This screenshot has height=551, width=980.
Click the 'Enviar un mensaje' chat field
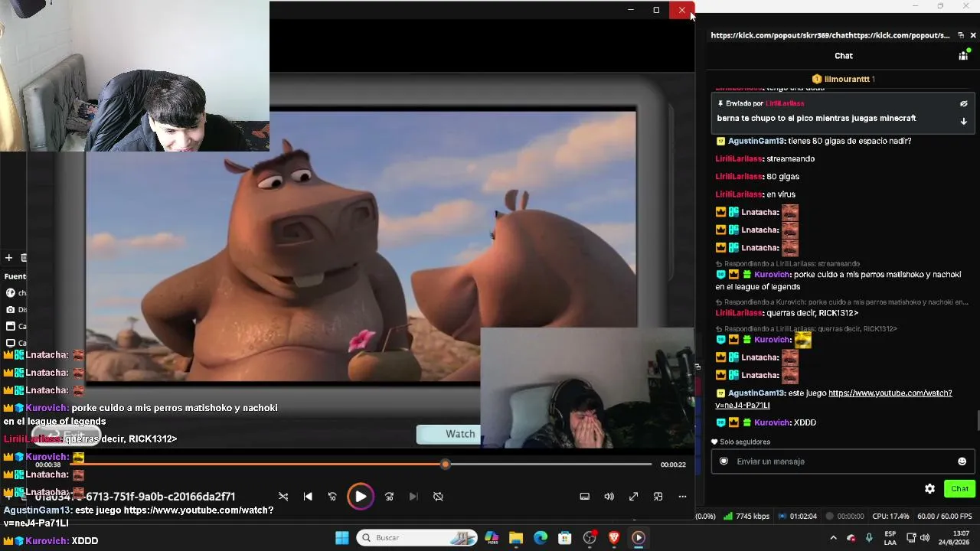coord(841,461)
